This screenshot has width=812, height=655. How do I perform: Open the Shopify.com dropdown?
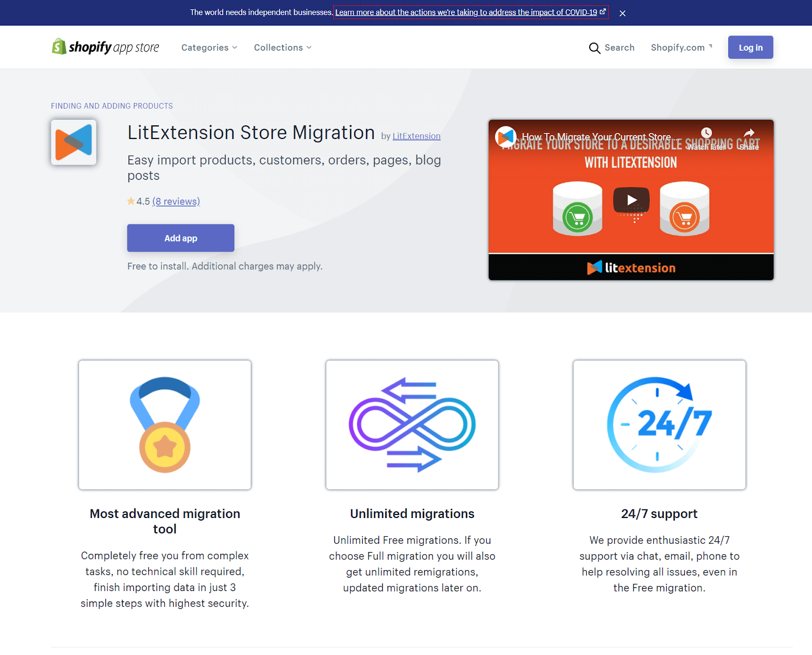682,48
